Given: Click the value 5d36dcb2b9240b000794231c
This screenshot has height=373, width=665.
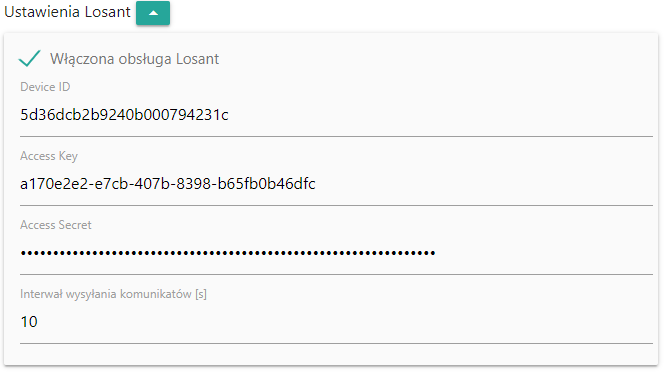Looking at the screenshot, I should [124, 115].
